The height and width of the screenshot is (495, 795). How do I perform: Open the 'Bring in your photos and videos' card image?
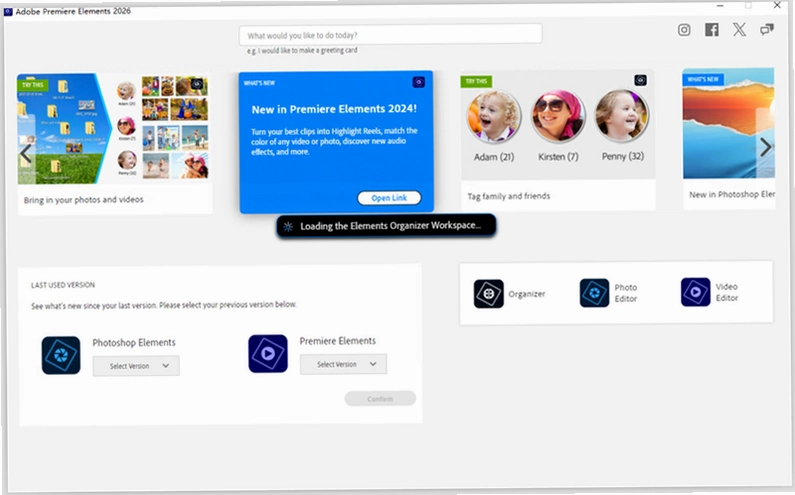point(114,129)
